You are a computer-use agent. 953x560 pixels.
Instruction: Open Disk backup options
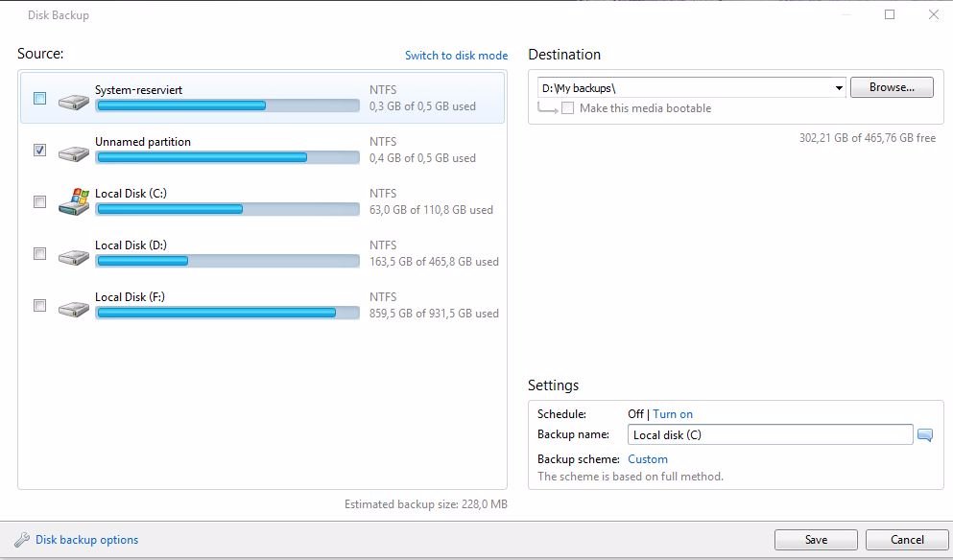point(87,539)
